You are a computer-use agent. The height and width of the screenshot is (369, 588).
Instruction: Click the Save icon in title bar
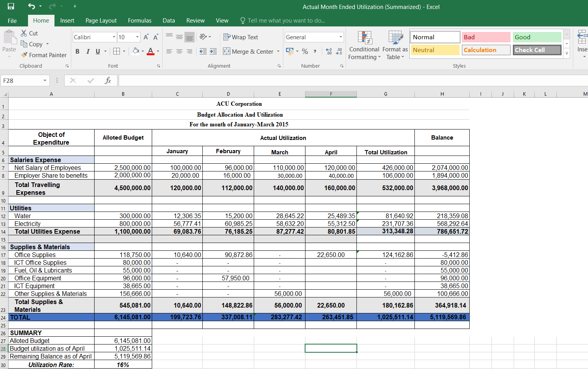pos(11,6)
